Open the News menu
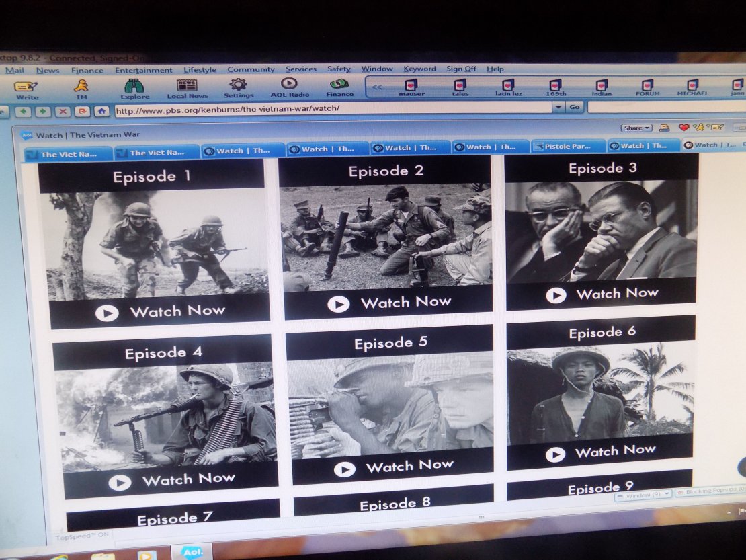The width and height of the screenshot is (746, 560). pyautogui.click(x=48, y=71)
